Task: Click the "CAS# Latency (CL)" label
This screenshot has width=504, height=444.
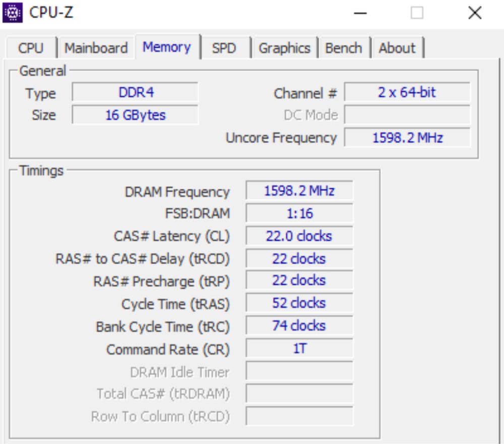Action: pyautogui.click(x=172, y=237)
